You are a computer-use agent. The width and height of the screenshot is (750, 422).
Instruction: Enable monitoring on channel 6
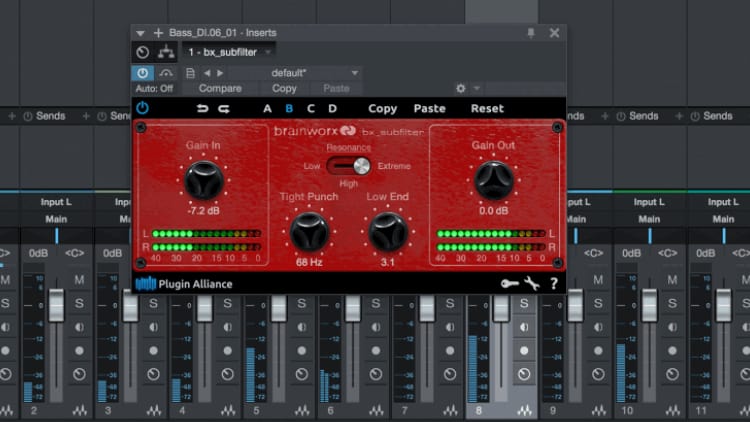pyautogui.click(x=376, y=327)
